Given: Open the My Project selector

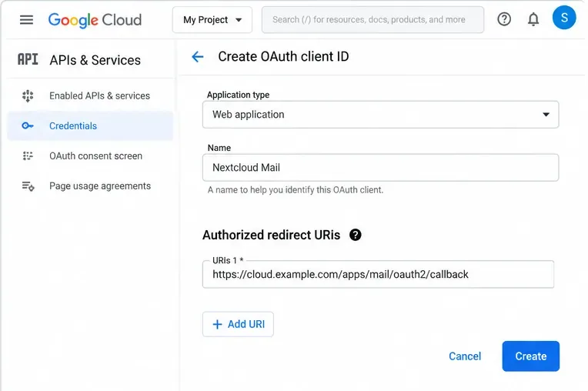Looking at the screenshot, I should pos(212,20).
